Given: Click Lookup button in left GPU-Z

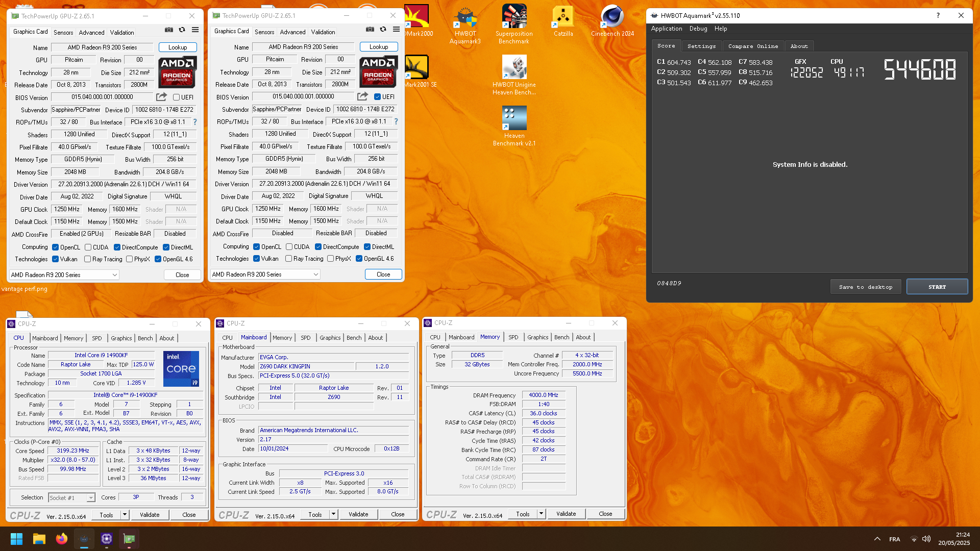Looking at the screenshot, I should coord(178,47).
